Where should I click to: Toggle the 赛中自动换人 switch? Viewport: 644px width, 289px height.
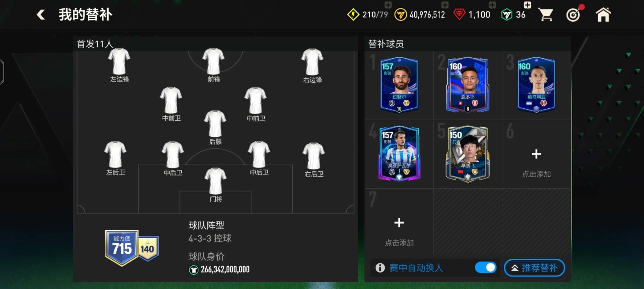pyautogui.click(x=486, y=267)
